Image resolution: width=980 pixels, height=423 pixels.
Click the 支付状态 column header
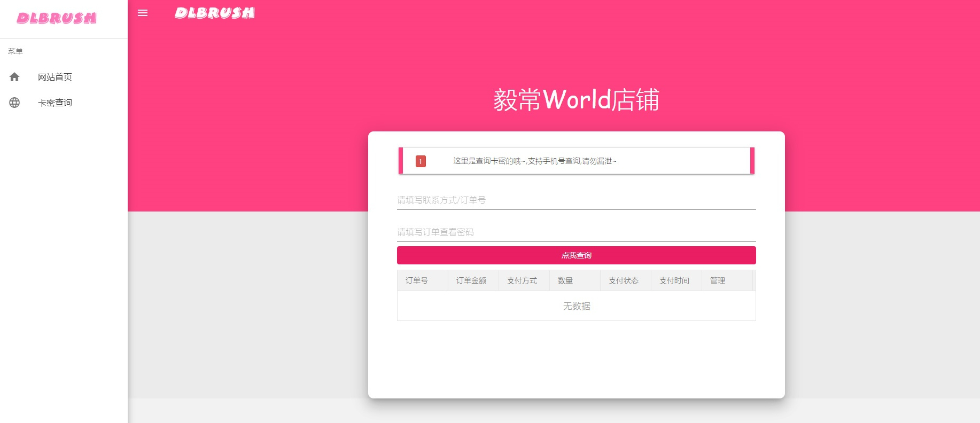click(626, 280)
